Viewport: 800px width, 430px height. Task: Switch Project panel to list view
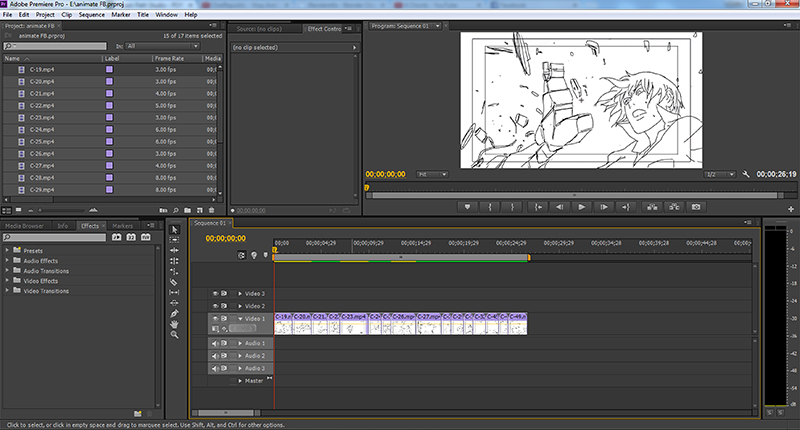[x=7, y=210]
